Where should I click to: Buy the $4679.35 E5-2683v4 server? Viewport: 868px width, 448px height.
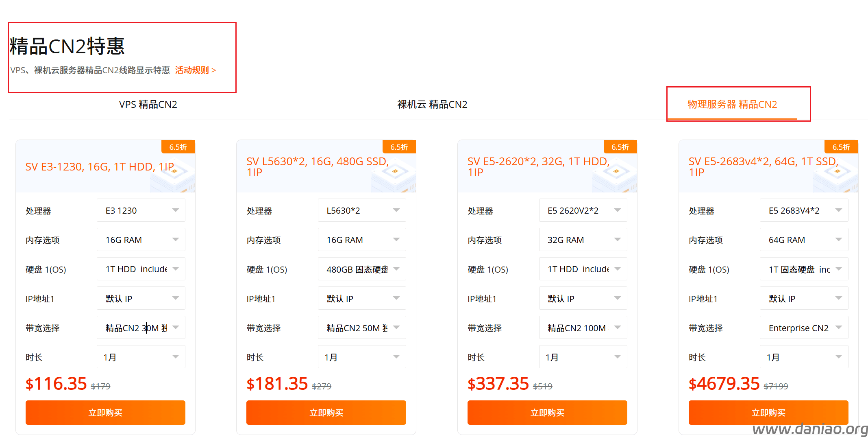click(x=768, y=413)
